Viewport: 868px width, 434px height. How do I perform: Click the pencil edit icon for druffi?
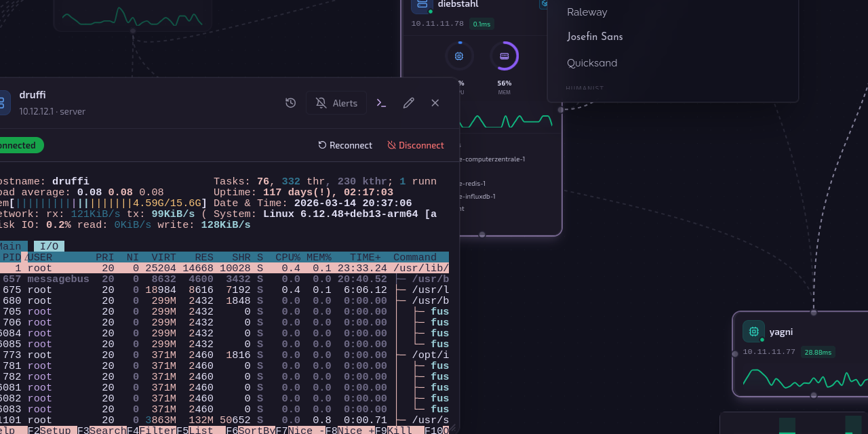tap(408, 103)
